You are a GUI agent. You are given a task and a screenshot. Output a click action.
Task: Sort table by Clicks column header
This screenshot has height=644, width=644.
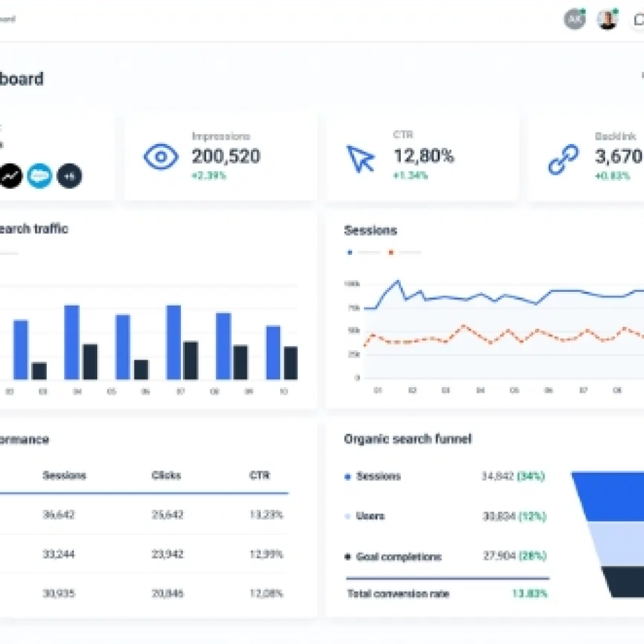(166, 475)
